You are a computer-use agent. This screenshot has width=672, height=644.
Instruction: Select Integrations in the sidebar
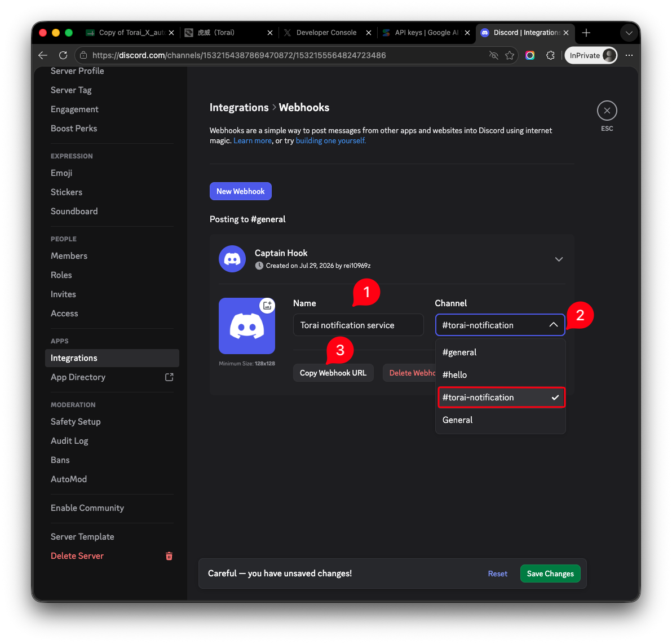112,358
